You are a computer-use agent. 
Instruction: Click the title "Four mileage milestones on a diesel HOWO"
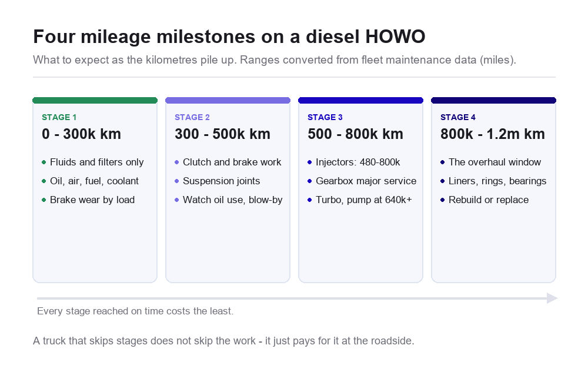tap(229, 37)
